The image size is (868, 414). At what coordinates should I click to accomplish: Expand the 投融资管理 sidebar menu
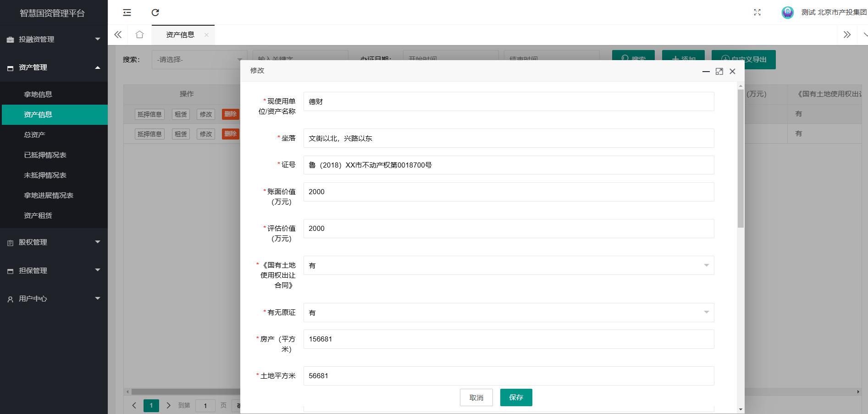(54, 39)
